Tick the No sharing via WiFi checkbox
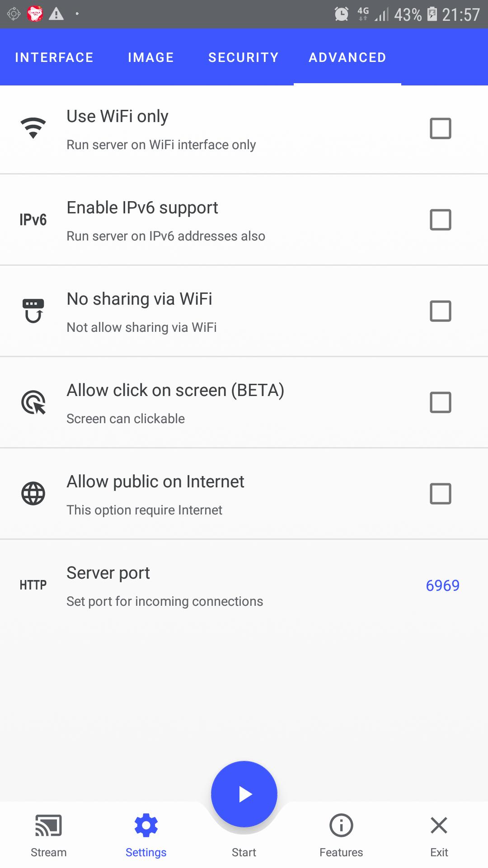Viewport: 488px width, 868px height. (440, 311)
